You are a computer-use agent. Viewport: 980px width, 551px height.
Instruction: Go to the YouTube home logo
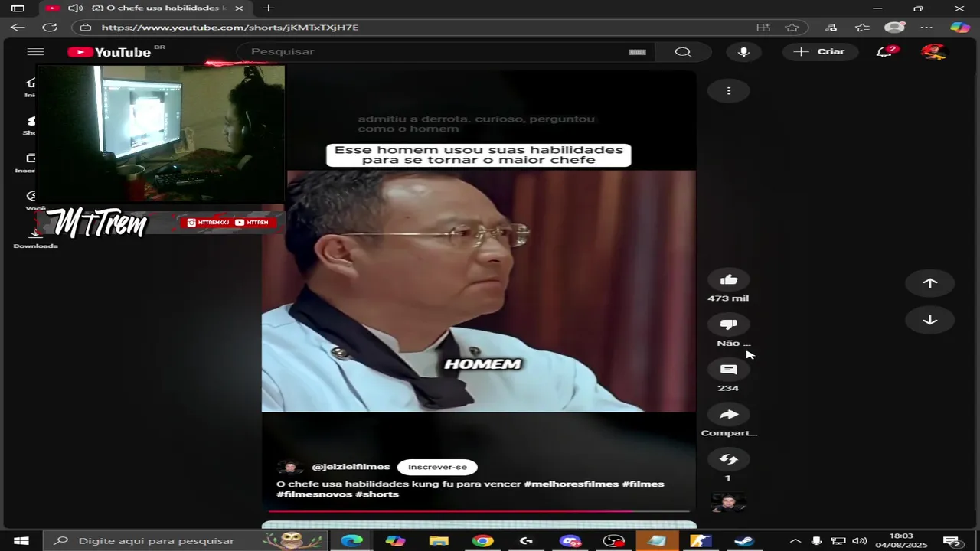(109, 52)
